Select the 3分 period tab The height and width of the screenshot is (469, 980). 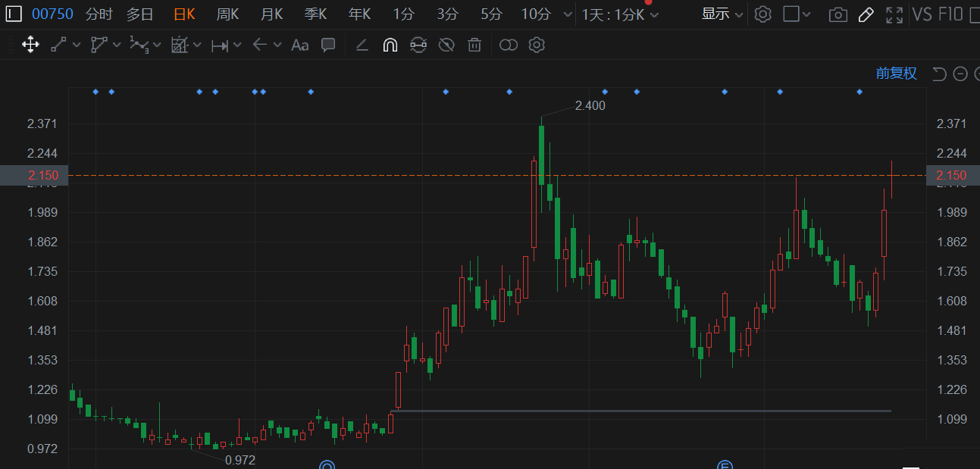point(448,14)
